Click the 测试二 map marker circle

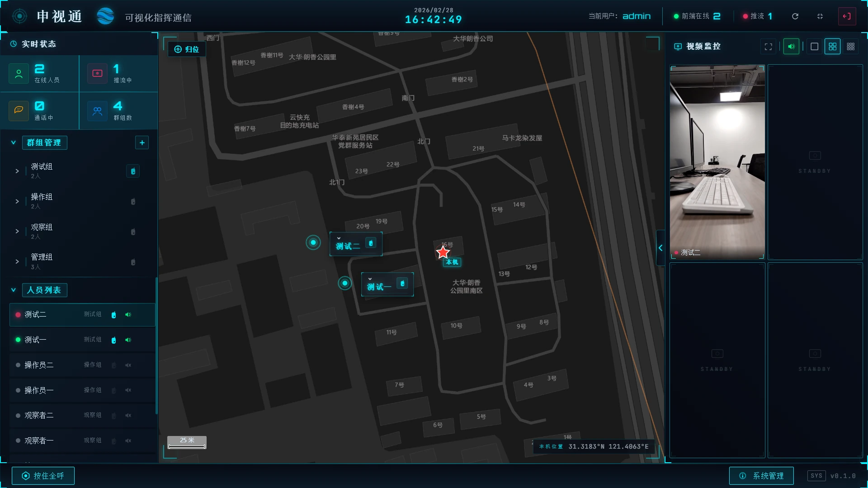[x=313, y=243]
